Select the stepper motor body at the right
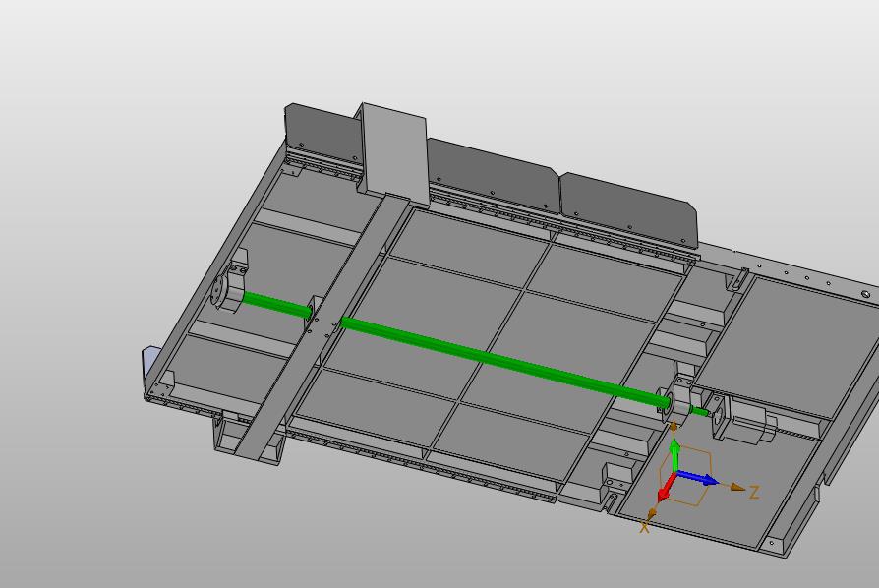Image resolution: width=879 pixels, height=588 pixels. [x=744, y=419]
